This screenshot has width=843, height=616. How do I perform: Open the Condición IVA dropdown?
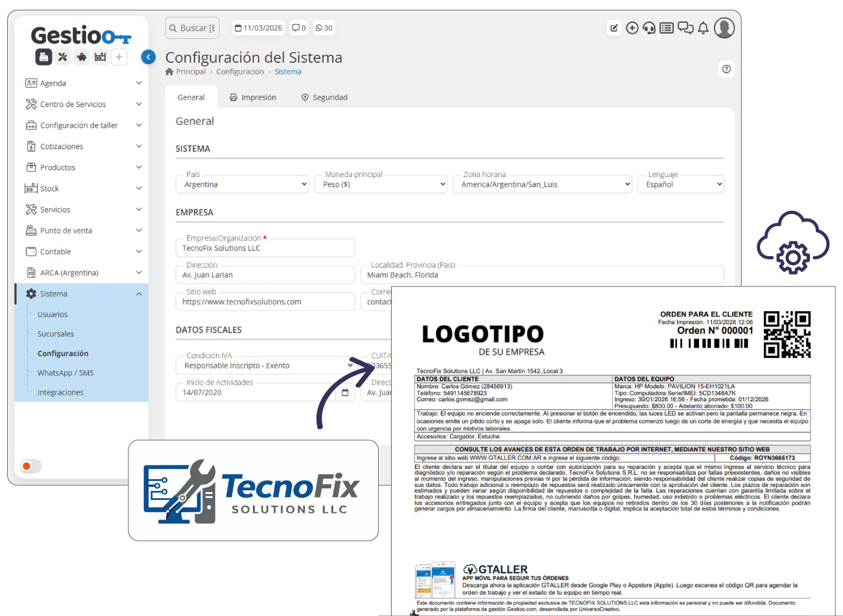265,366
